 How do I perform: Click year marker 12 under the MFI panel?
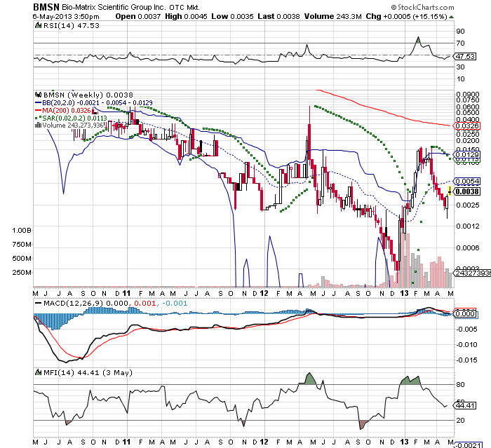tap(264, 442)
